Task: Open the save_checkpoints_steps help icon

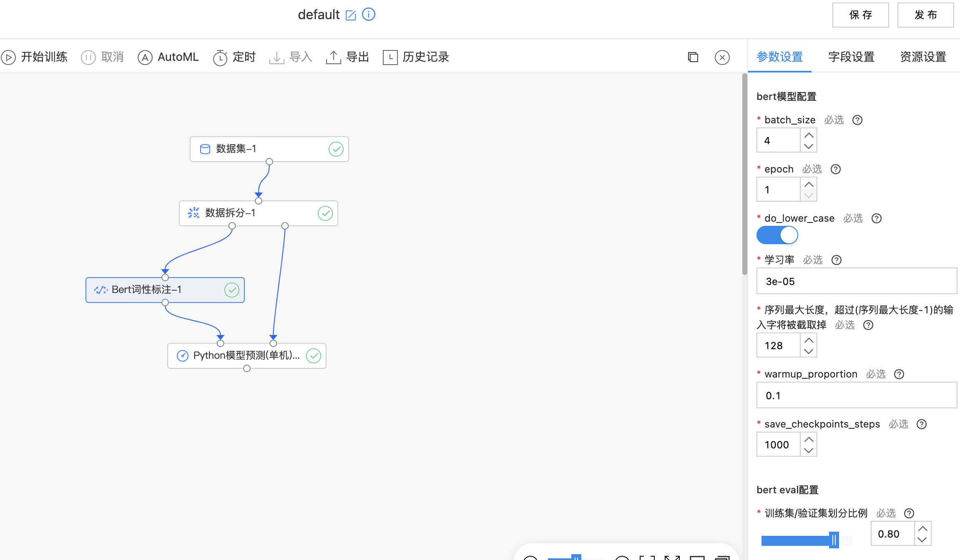Action: point(922,424)
